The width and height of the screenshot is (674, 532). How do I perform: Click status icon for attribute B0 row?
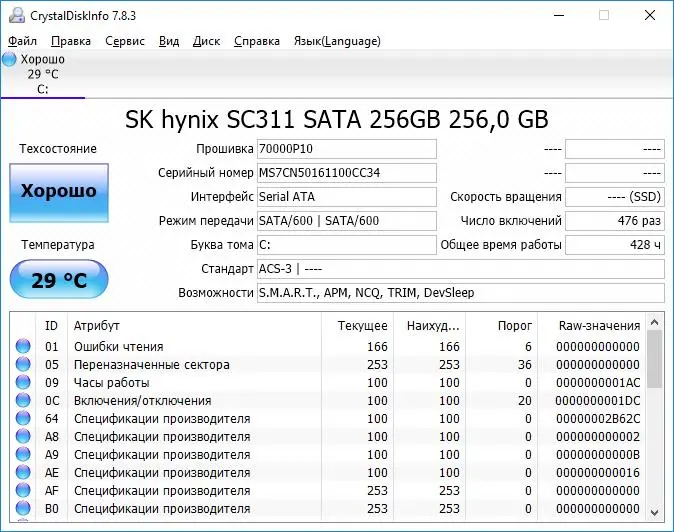coord(23,508)
